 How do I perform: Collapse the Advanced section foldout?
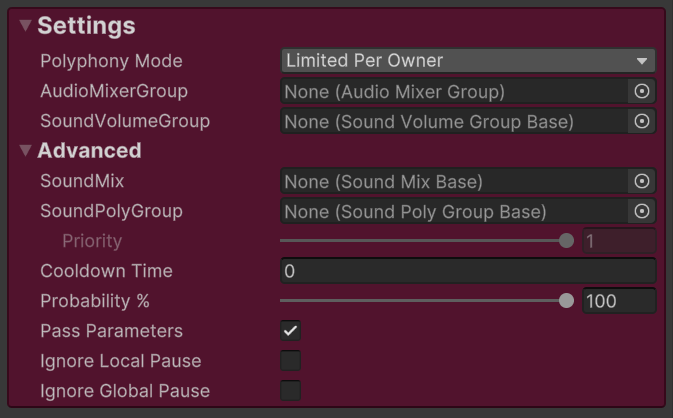click(x=25, y=151)
